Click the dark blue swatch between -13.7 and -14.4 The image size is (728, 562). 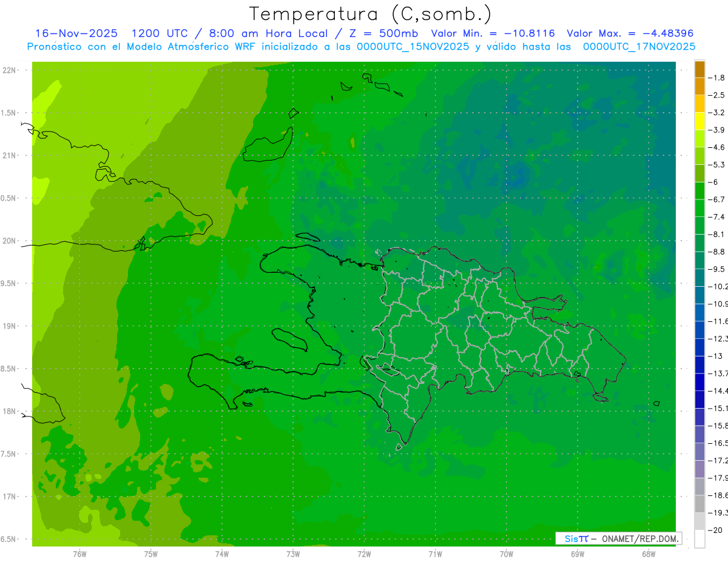pyautogui.click(x=699, y=381)
